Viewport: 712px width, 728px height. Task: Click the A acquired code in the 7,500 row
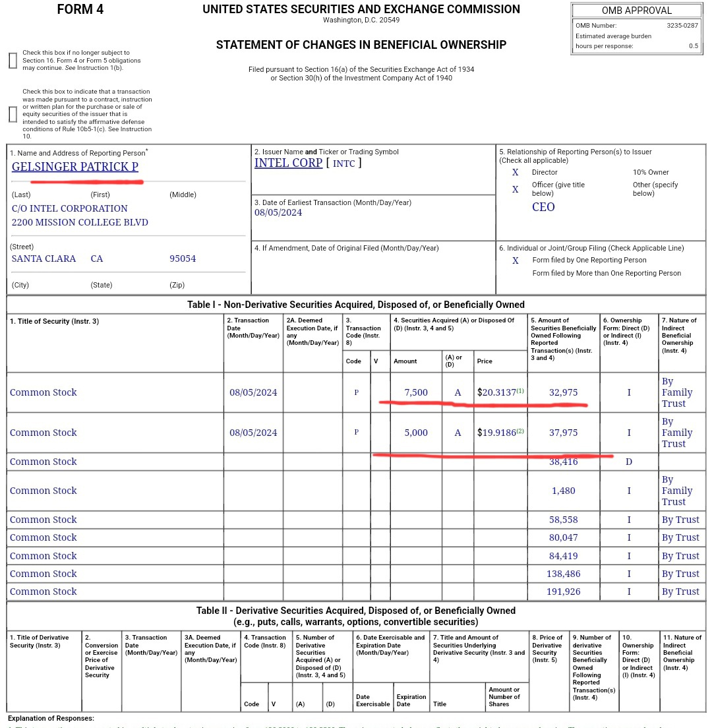click(x=458, y=392)
